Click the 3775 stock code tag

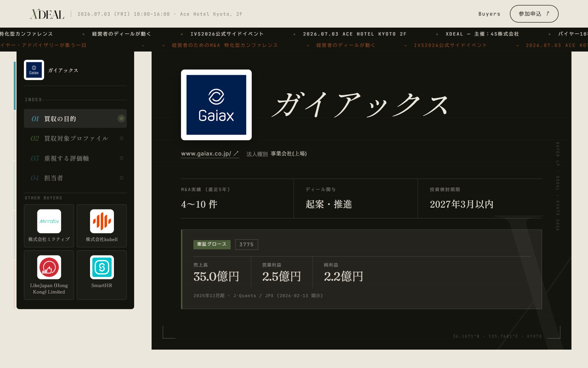[247, 244]
